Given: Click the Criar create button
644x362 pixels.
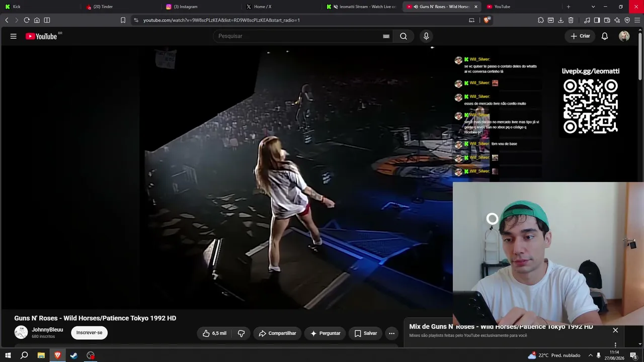Looking at the screenshot, I should (x=580, y=36).
